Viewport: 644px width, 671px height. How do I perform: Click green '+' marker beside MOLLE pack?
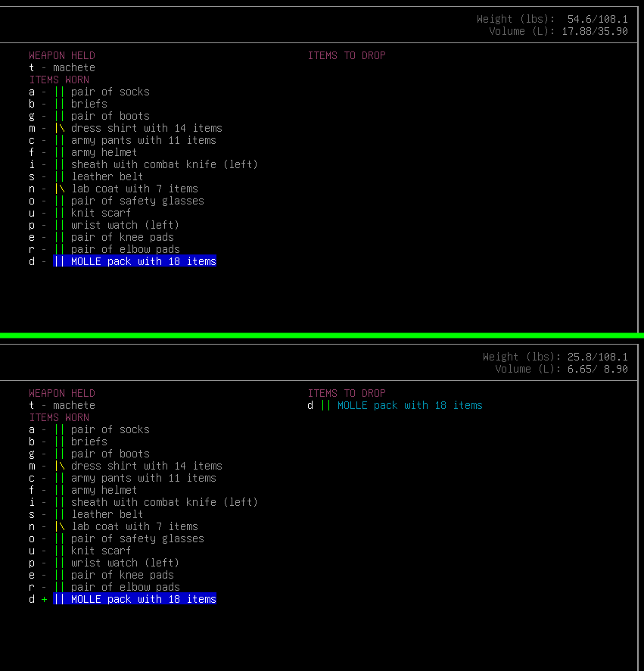coord(44,600)
